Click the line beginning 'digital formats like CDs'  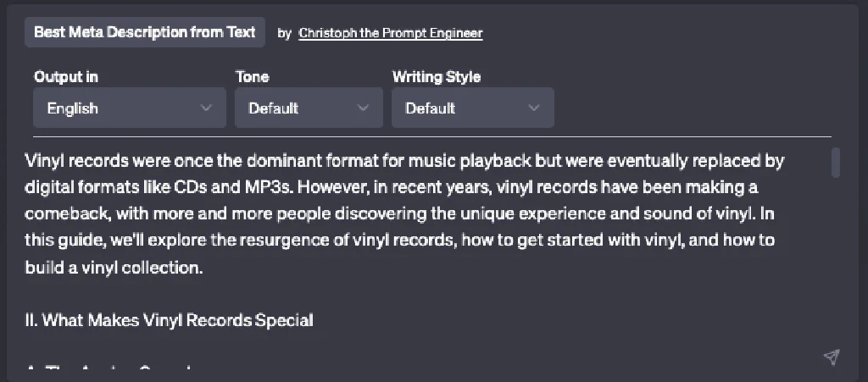pos(392,187)
